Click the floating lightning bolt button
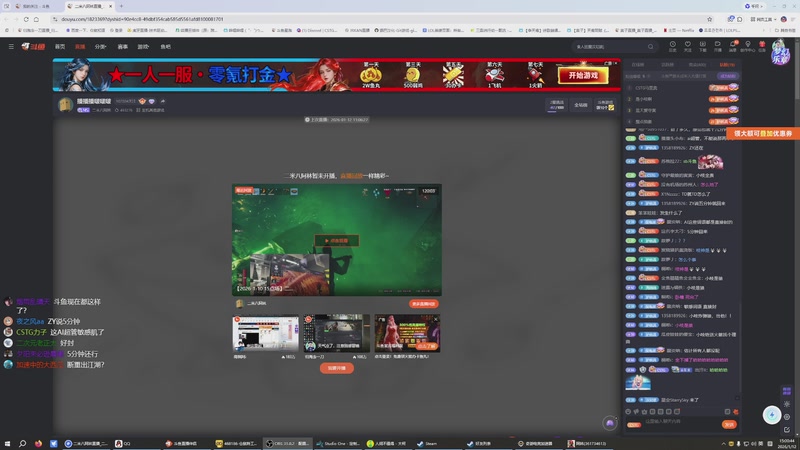The height and width of the screenshot is (450, 800). coord(771,415)
